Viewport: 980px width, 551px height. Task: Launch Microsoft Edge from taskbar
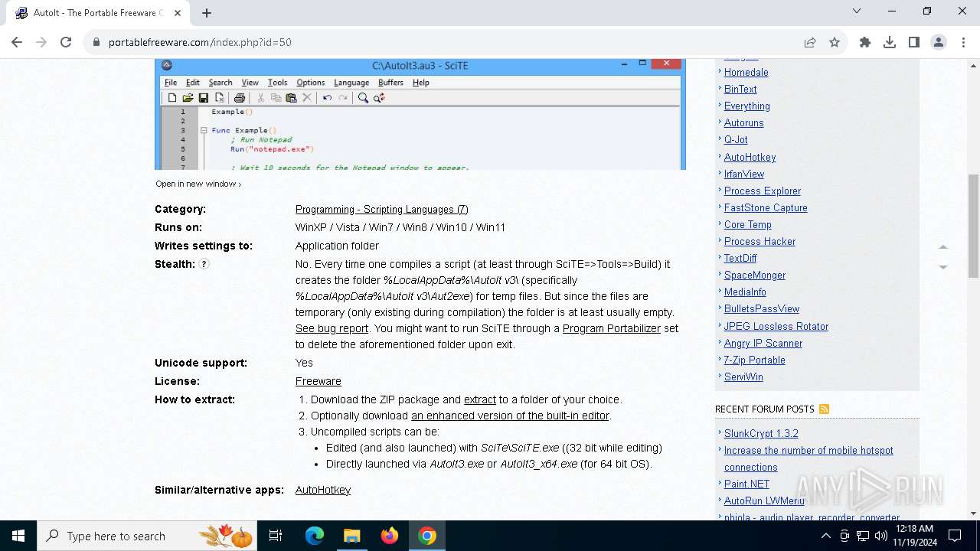coord(315,536)
